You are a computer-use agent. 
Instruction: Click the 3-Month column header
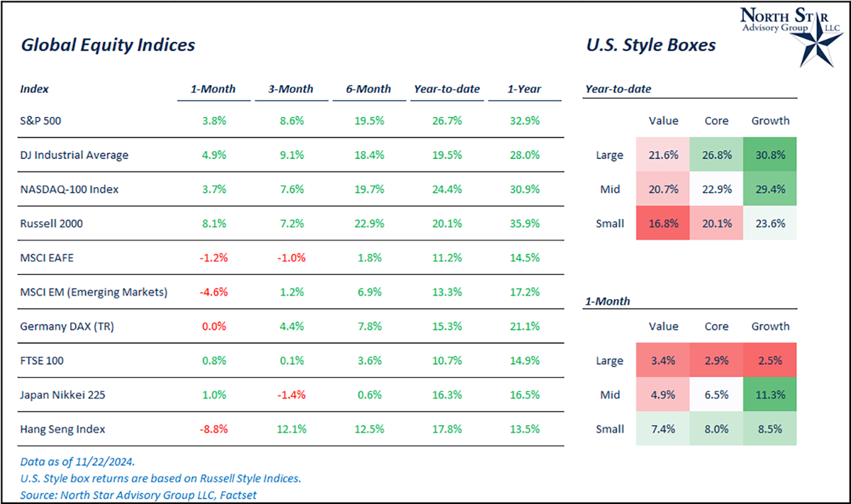pos(289,89)
